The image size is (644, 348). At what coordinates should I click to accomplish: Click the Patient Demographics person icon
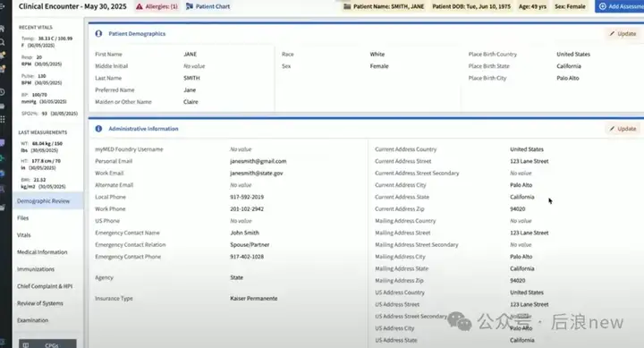(98, 34)
